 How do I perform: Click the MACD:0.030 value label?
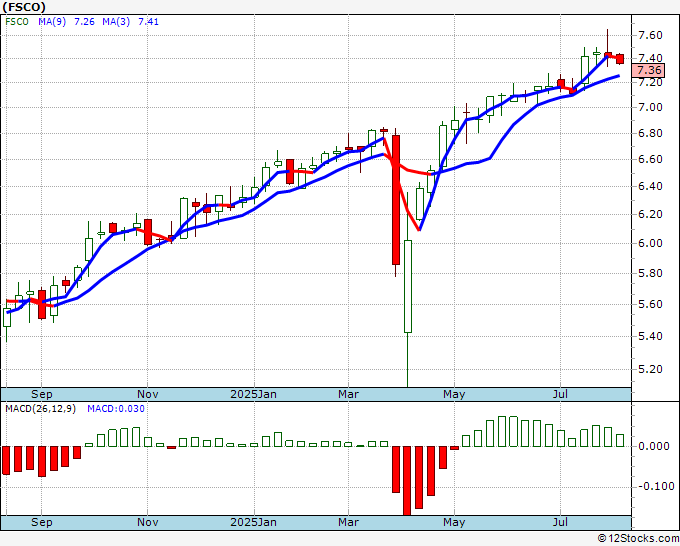click(x=116, y=409)
